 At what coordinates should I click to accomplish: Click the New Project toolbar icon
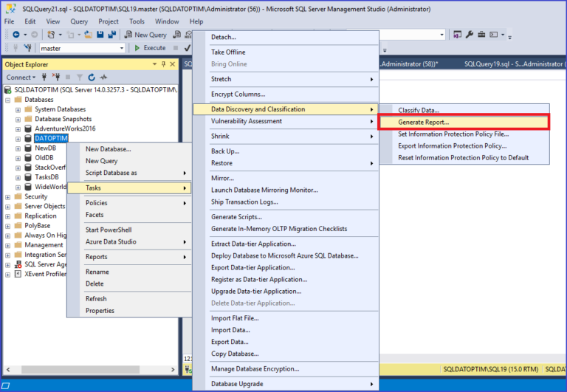click(x=51, y=35)
